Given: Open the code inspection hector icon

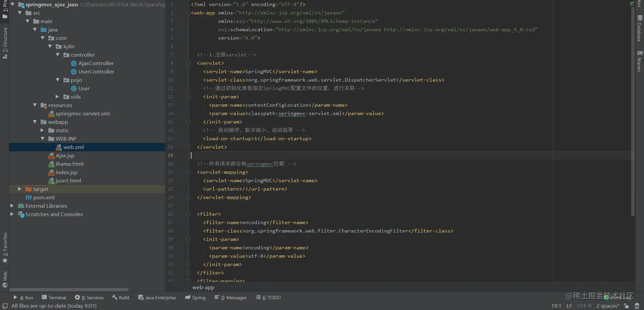Looking at the screenshot, I should (637, 306).
